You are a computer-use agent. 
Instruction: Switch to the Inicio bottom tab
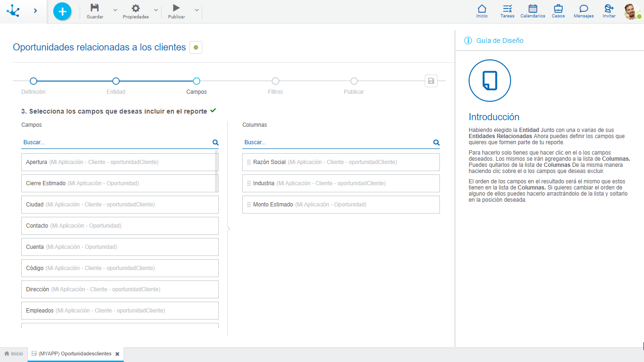[x=14, y=354]
